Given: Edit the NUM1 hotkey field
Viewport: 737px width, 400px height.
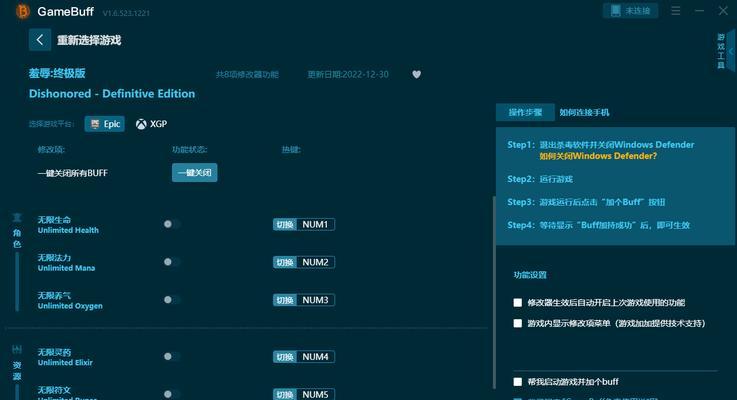Looking at the screenshot, I should click(315, 224).
